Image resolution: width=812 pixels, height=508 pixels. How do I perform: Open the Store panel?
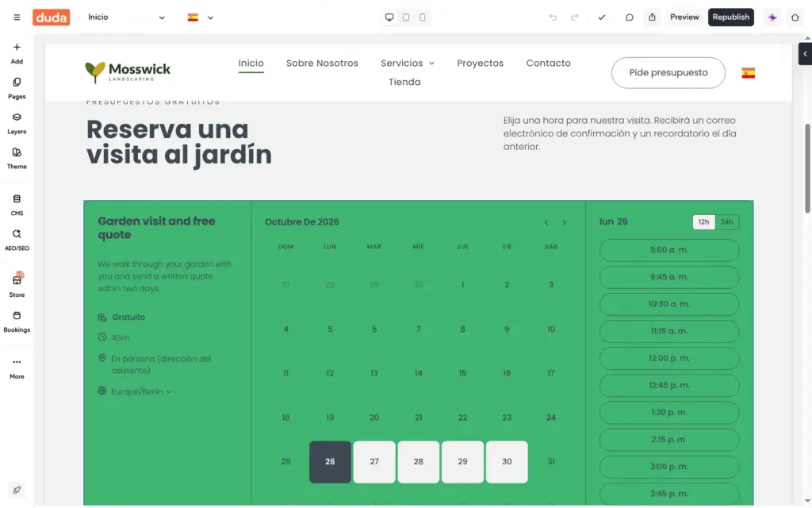point(17,287)
